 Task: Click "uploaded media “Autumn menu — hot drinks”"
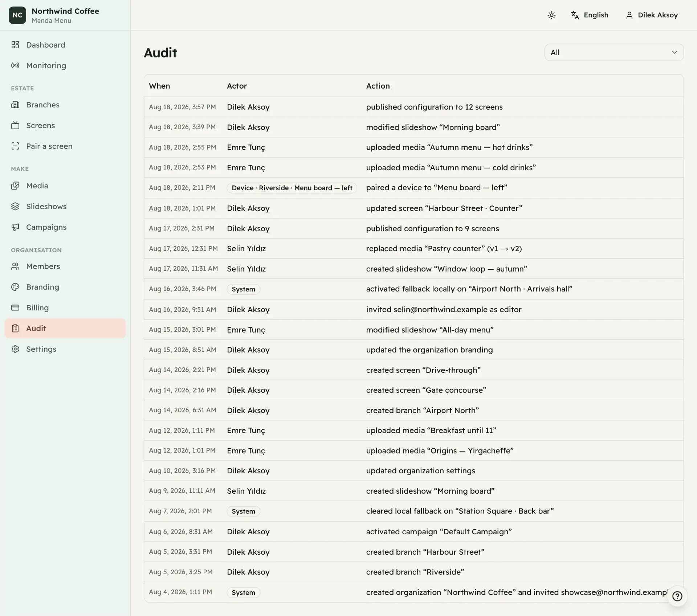pyautogui.click(x=449, y=147)
